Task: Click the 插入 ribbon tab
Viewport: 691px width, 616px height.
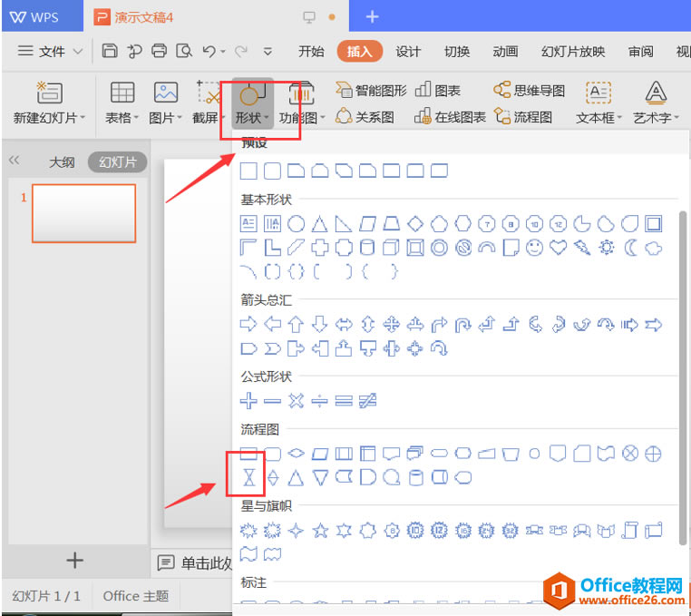Action: (x=360, y=52)
